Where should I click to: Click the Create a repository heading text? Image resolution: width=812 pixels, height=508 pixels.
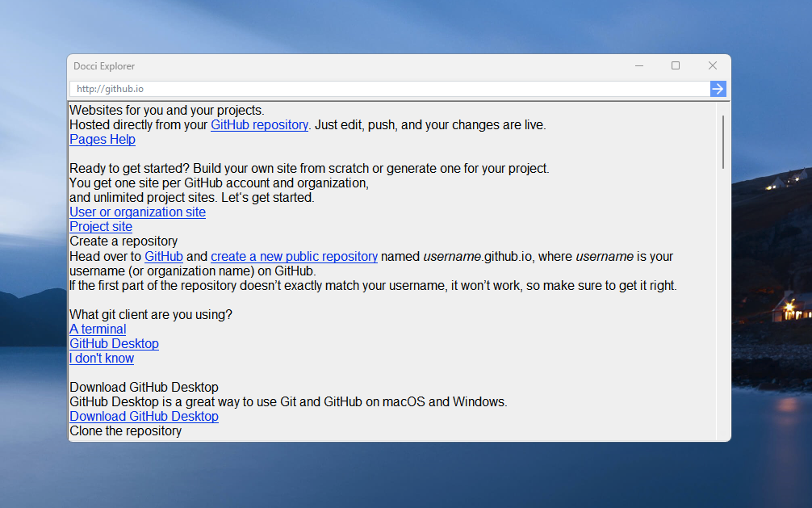coord(123,241)
